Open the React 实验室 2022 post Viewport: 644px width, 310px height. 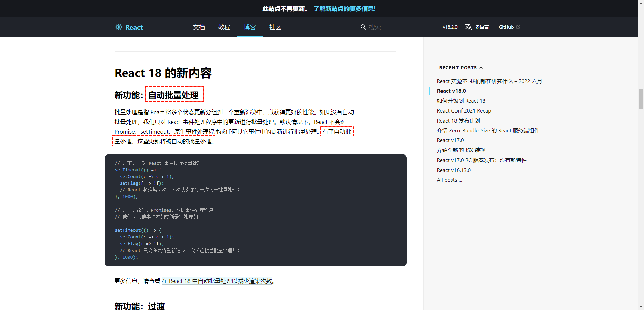click(489, 81)
